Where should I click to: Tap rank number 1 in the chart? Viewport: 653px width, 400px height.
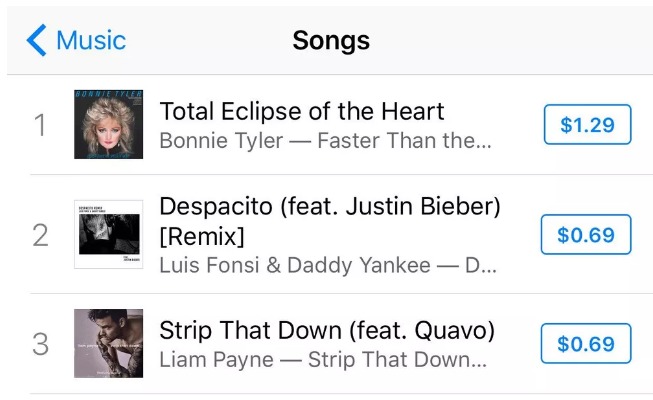(x=41, y=125)
